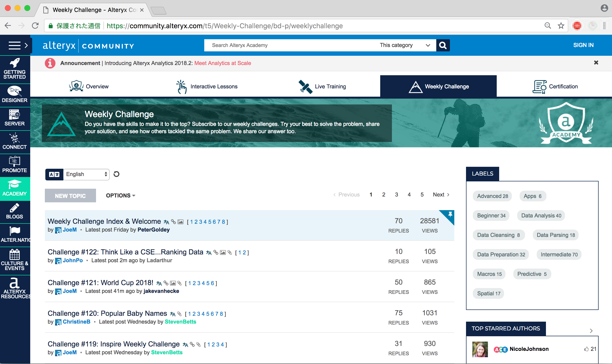Switch to the Interactive Lessons tab
The height and width of the screenshot is (364, 612).
(207, 86)
